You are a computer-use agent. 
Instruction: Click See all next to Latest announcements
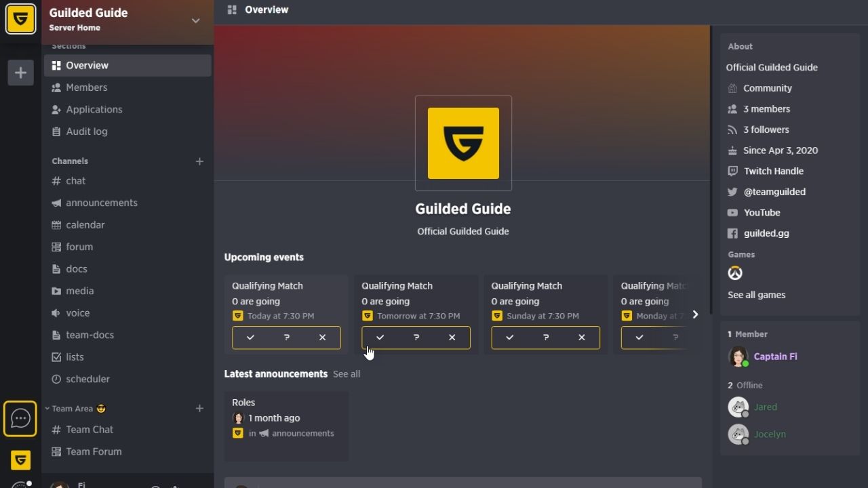[347, 374]
